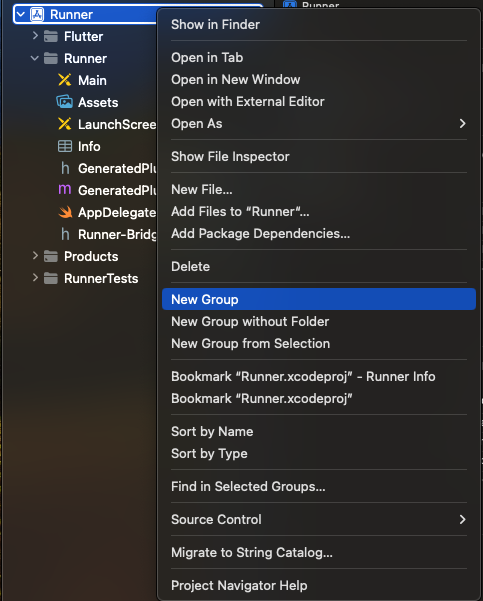Open the Source Control submenu arrow
This screenshot has height=601, width=483.
pyautogui.click(x=462, y=519)
